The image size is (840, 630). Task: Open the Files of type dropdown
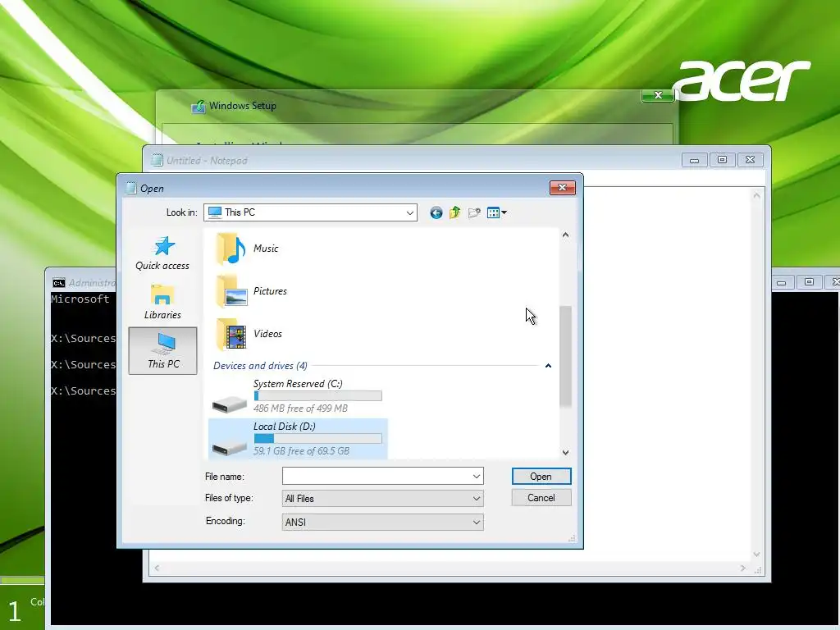tap(382, 499)
